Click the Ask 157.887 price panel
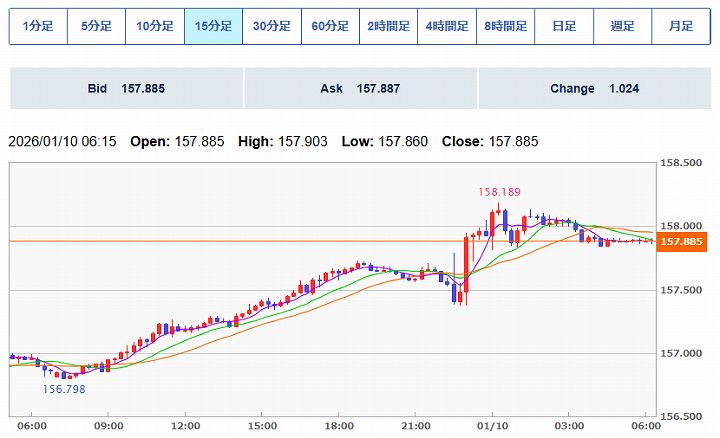 tap(359, 88)
